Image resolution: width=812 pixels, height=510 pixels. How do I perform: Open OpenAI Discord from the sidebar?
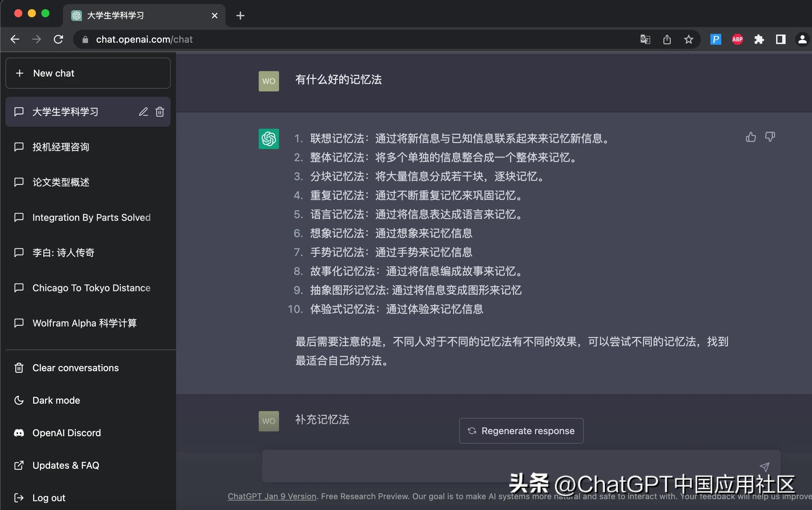click(66, 433)
